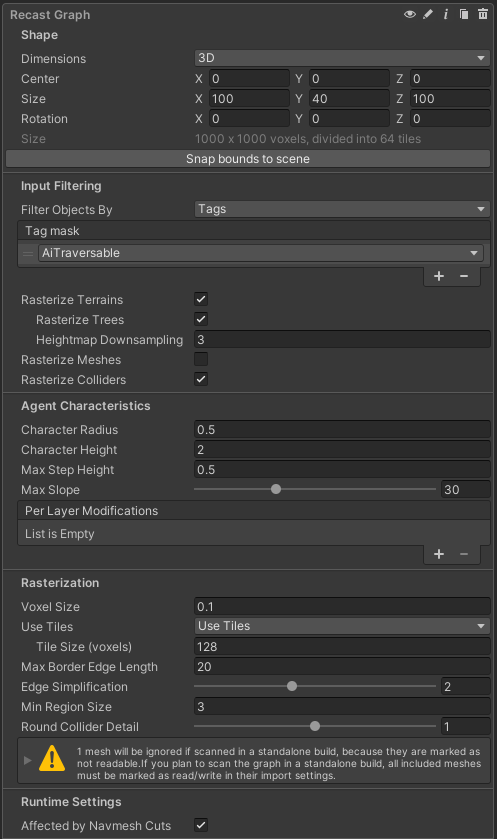Uncheck Affected by Navmesh Cuts

click(x=201, y=825)
